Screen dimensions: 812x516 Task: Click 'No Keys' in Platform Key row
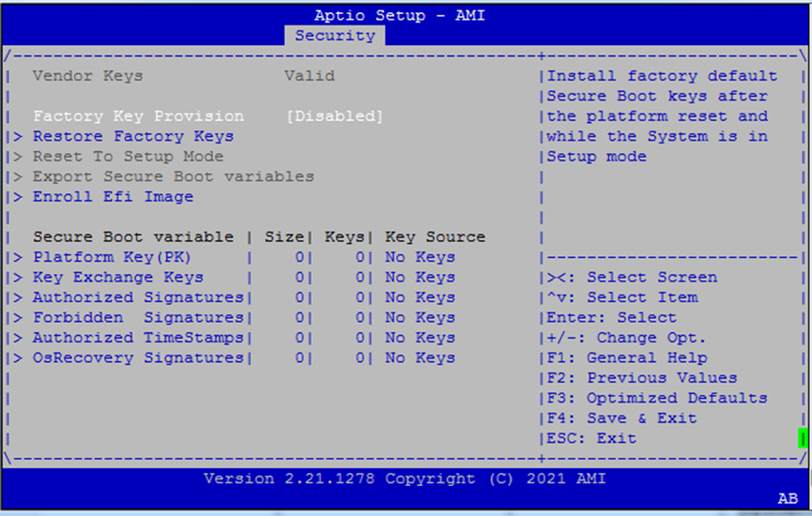click(420, 257)
